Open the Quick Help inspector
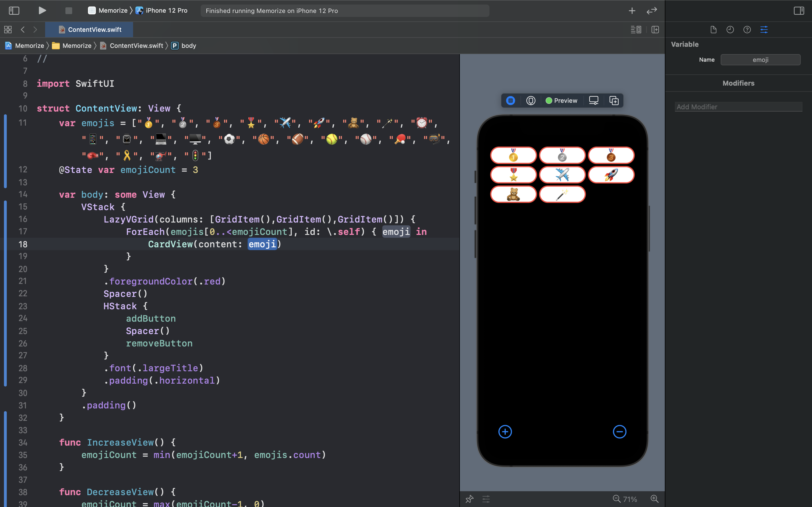This screenshot has height=507, width=812. point(747,30)
